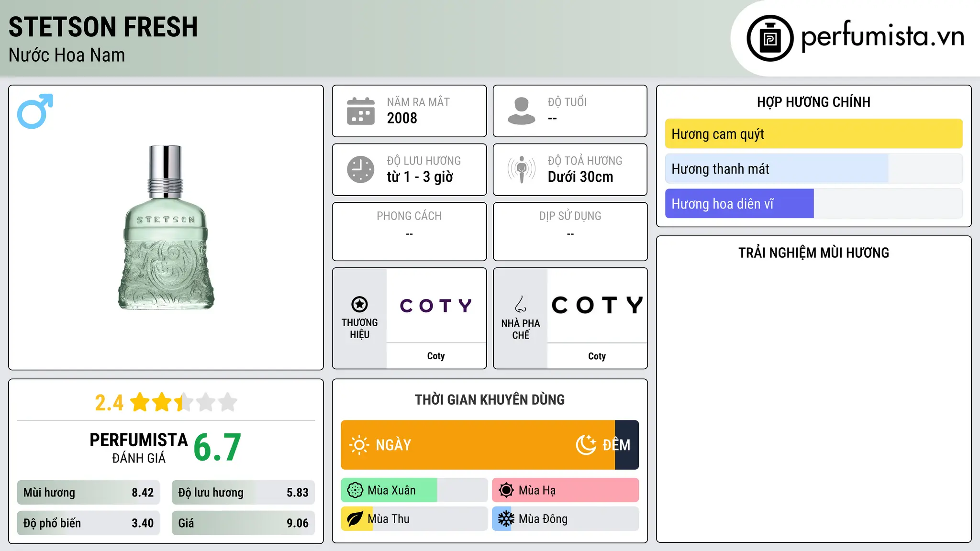This screenshot has width=980, height=551.
Task: Click the PHONG CÁCH card heading
Action: [x=409, y=216]
